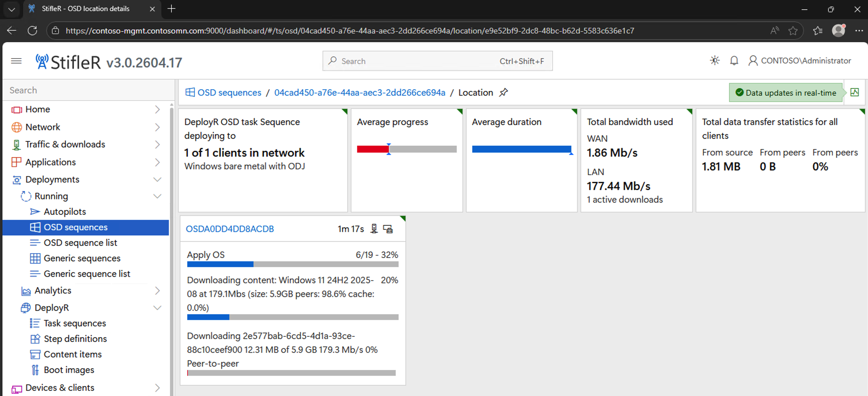Screen dimensions: 868x396
Task: Collapse the Running tree branch
Action: coord(157,196)
